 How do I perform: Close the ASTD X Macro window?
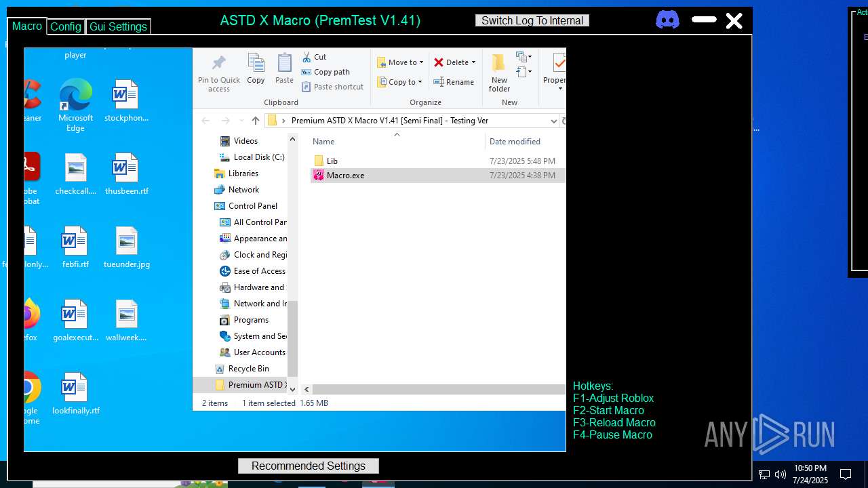tap(734, 21)
